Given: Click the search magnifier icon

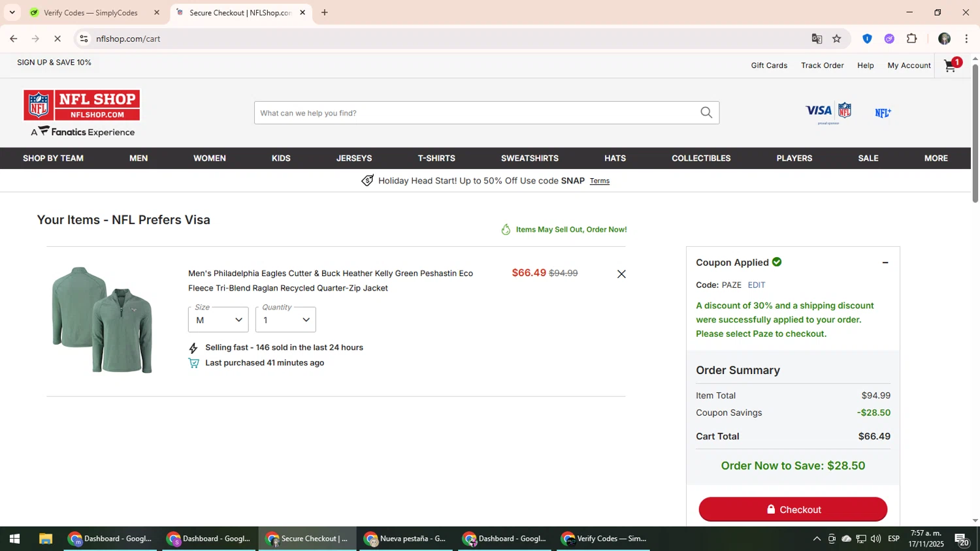Looking at the screenshot, I should (706, 113).
